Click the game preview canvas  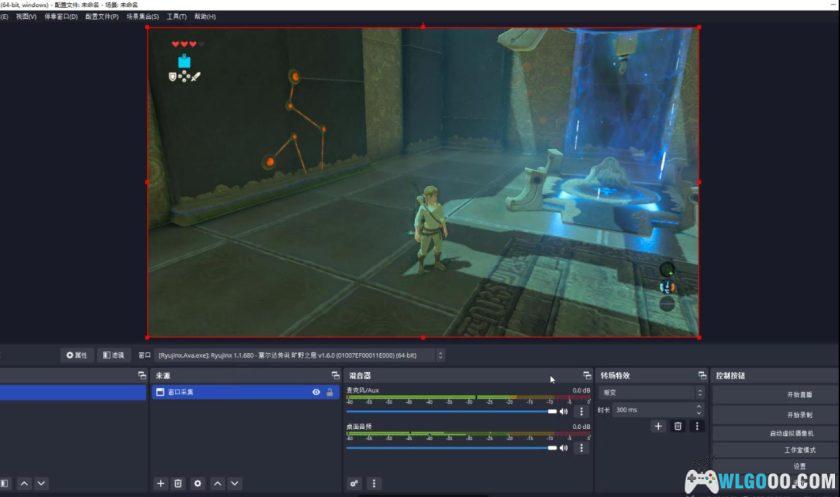423,182
